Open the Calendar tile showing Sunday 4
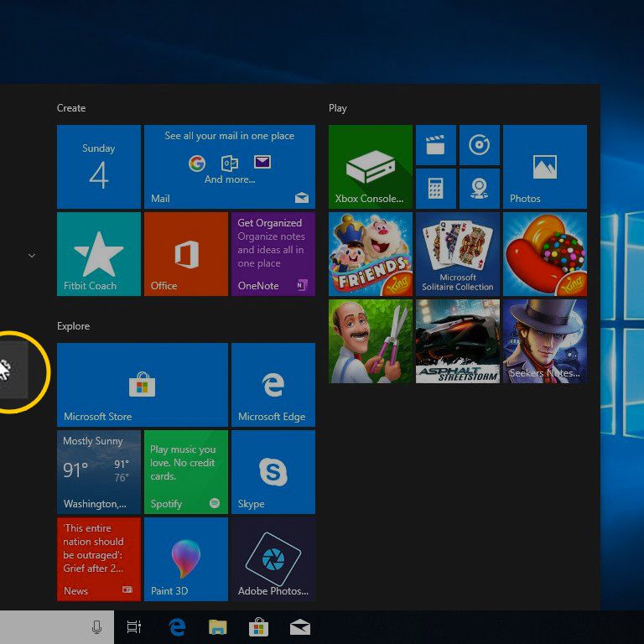Image resolution: width=644 pixels, height=644 pixels. 99,167
